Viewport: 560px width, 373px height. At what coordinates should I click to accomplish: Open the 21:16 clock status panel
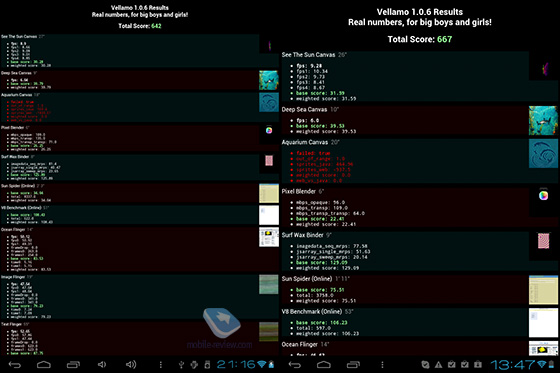pyautogui.click(x=236, y=364)
